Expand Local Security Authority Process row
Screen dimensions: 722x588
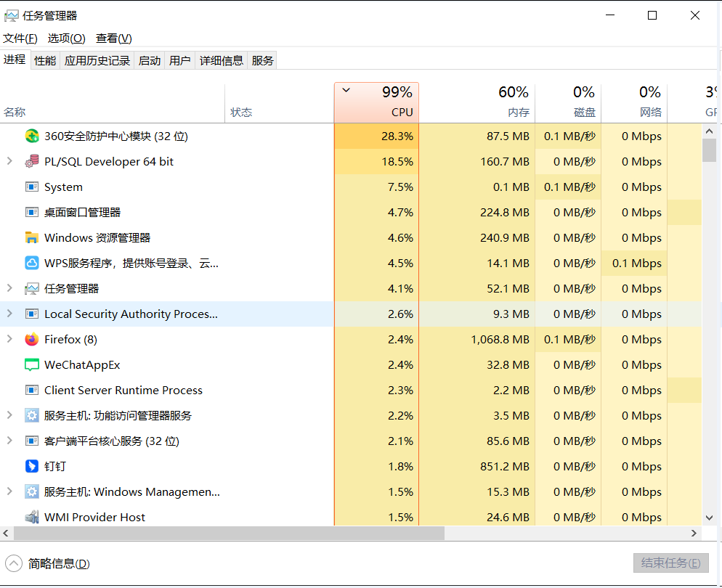pos(9,314)
